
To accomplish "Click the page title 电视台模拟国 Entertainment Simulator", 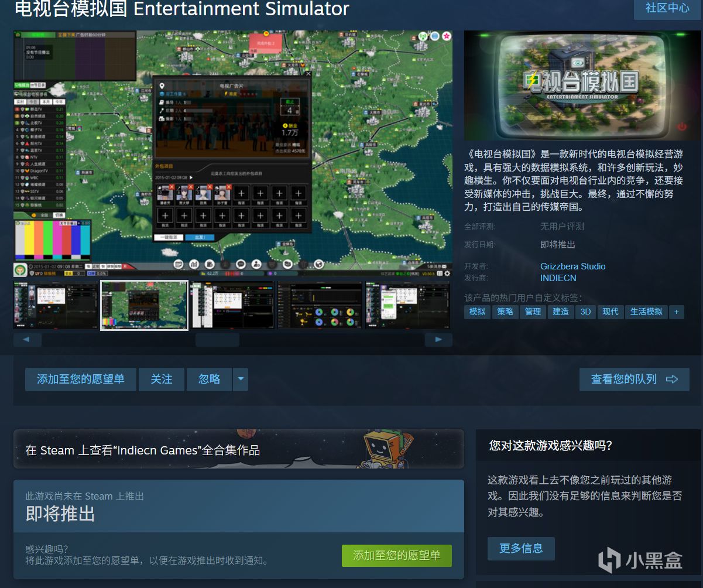I will [181, 9].
